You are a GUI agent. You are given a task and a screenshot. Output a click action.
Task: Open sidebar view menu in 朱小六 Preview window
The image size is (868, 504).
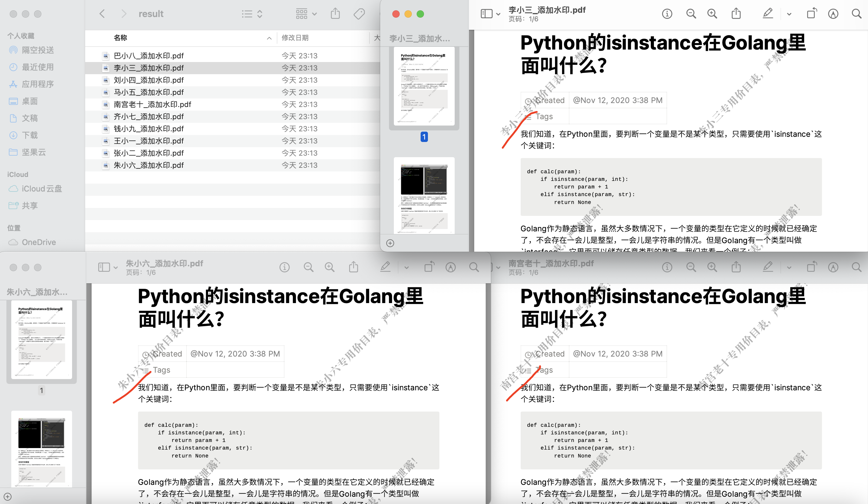[x=115, y=268]
